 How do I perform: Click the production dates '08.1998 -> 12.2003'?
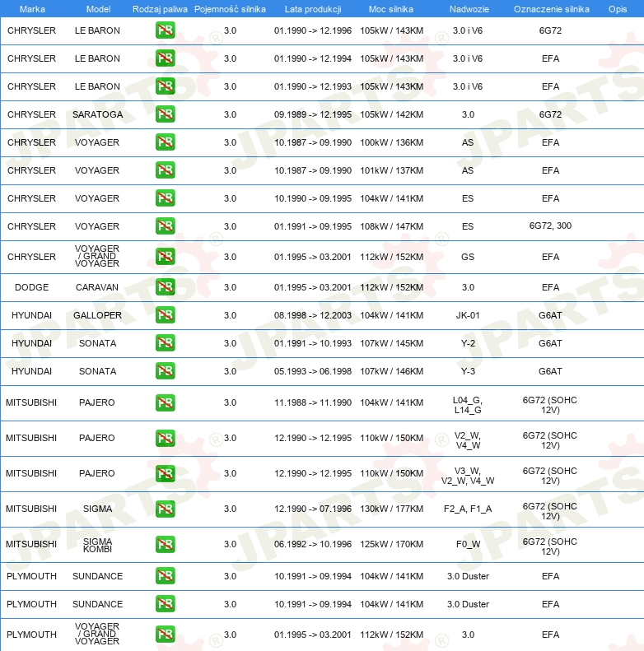click(x=312, y=315)
